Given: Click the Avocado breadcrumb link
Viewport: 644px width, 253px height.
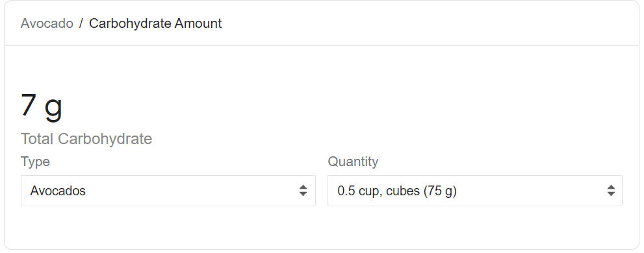Looking at the screenshot, I should [47, 23].
